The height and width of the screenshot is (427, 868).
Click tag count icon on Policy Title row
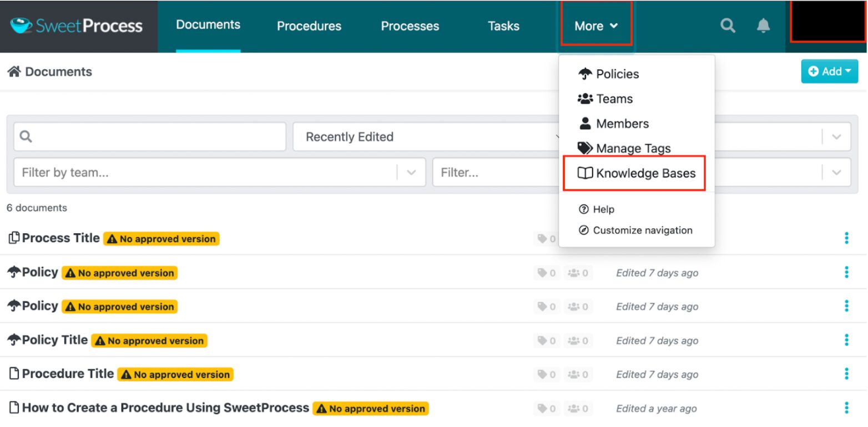[547, 340]
